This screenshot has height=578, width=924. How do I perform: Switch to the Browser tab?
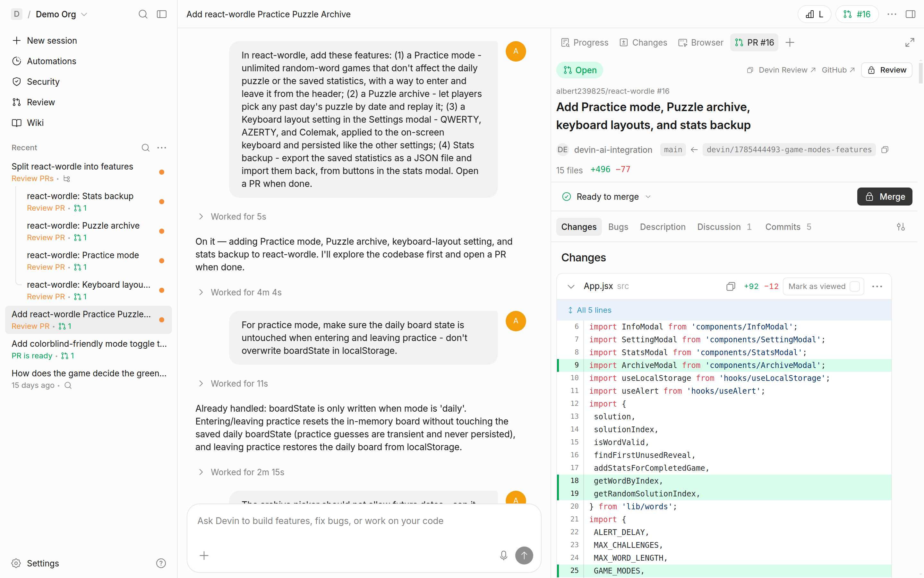[701, 42]
